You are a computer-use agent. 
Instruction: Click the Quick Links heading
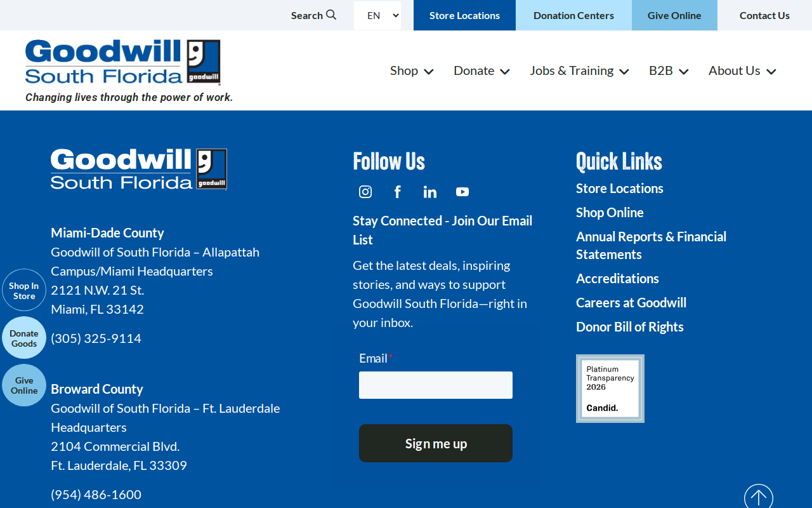(x=619, y=161)
